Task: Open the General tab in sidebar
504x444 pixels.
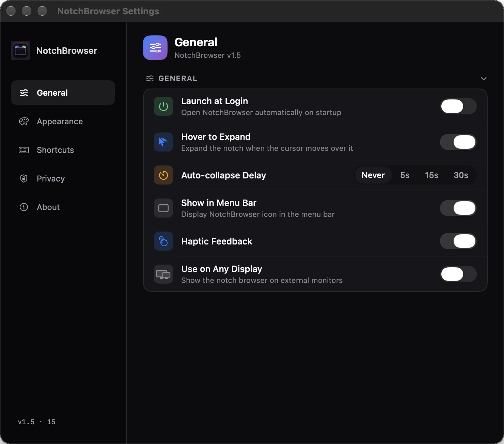Action: click(63, 93)
